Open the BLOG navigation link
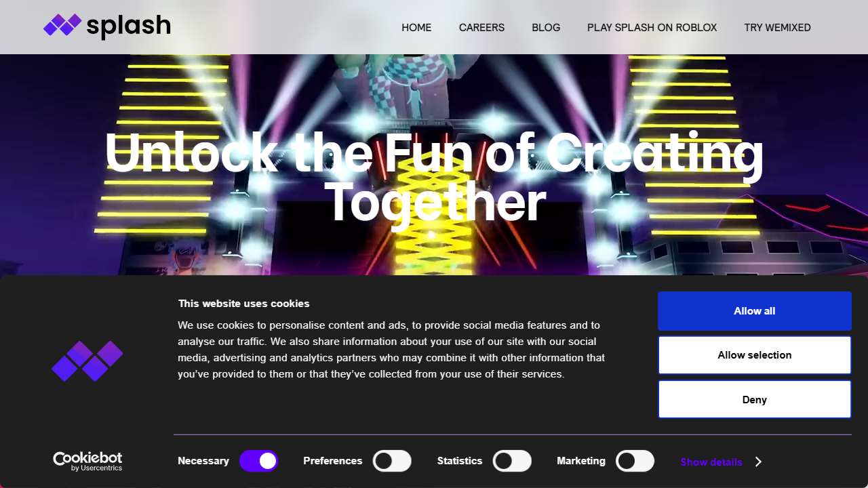Viewport: 868px width, 488px height. [x=546, y=28]
